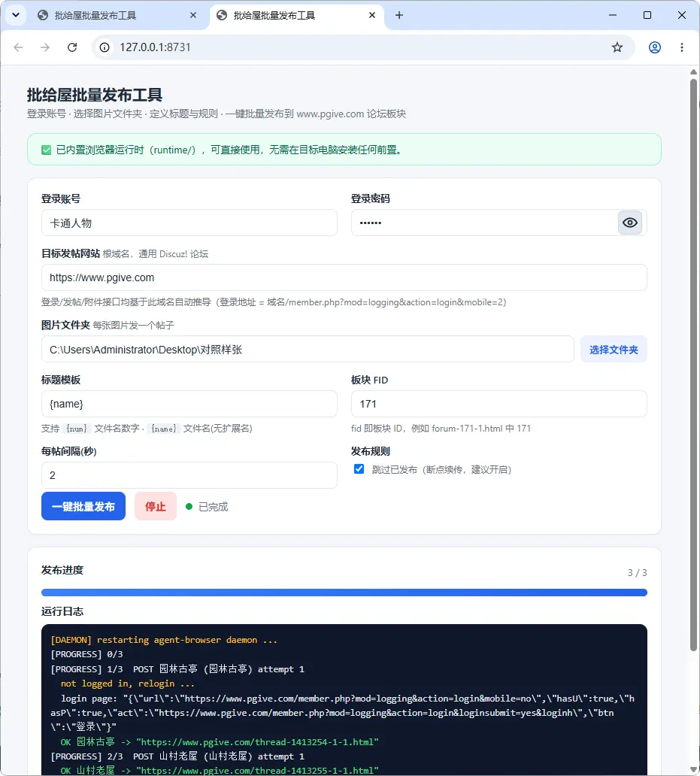Click the 3 / 3 progress counter
This screenshot has height=776, width=700.
pyautogui.click(x=637, y=572)
